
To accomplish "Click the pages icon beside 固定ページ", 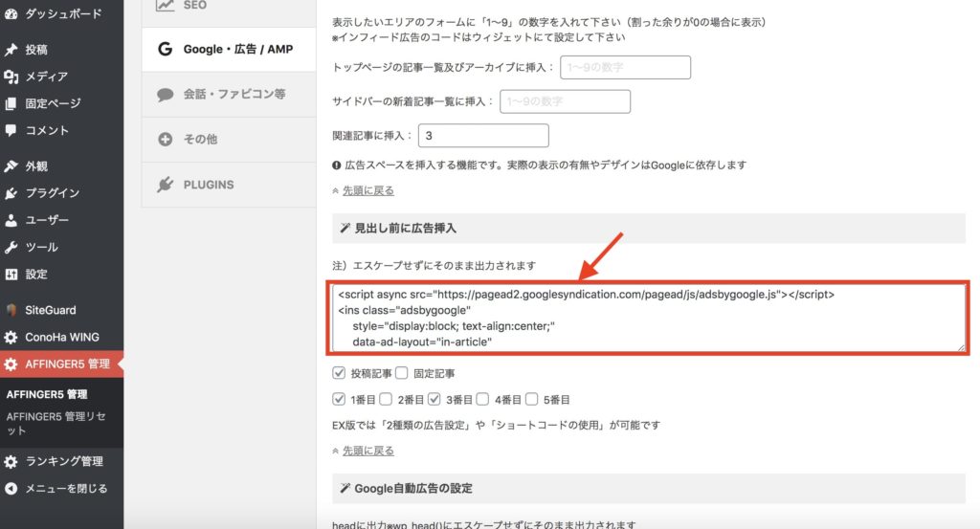I will (11, 103).
